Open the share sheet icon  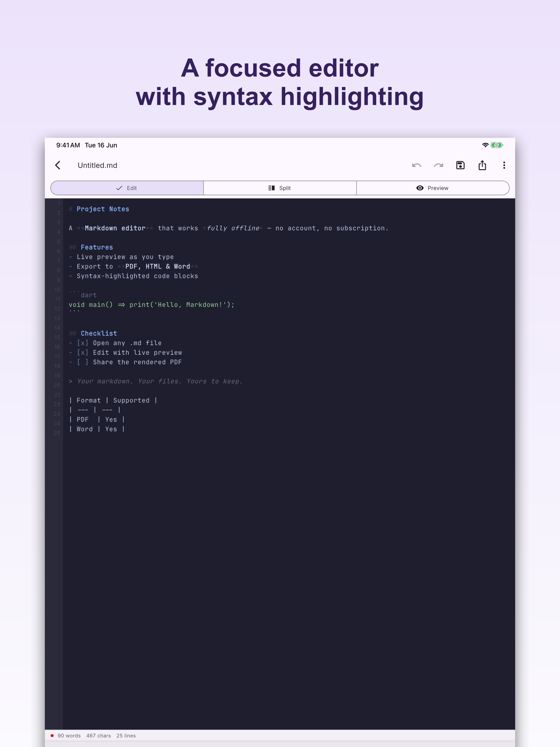point(482,165)
